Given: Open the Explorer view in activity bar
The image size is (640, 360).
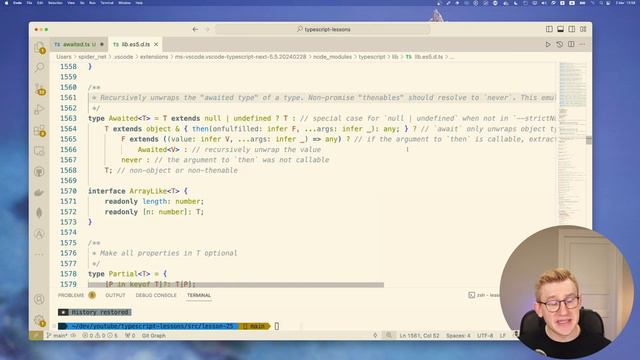Looking at the screenshot, I should [x=40, y=47].
